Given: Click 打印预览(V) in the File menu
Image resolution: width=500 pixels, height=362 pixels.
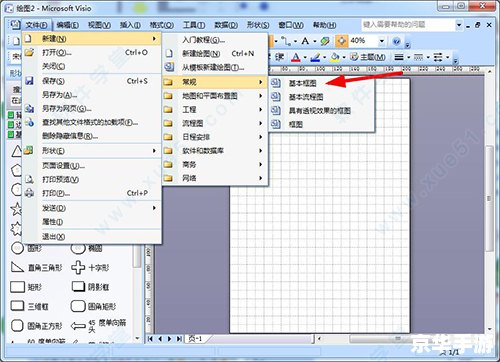Looking at the screenshot, I should [92, 180].
